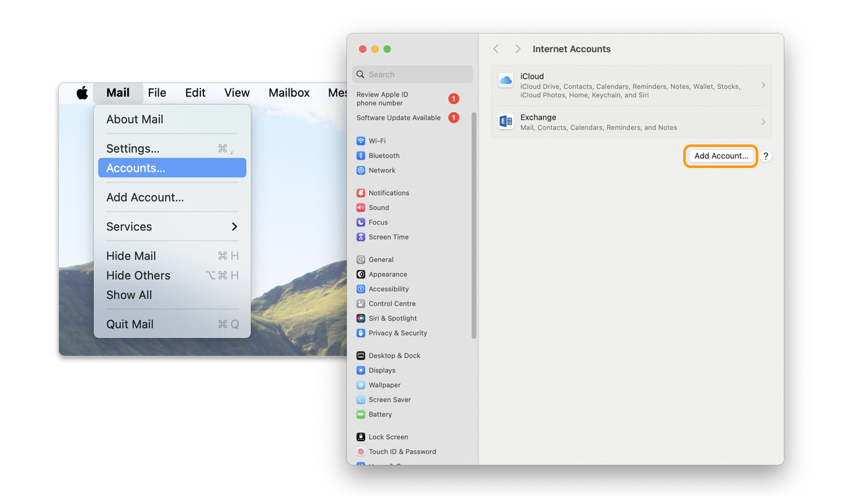
Task: Open the File menu in Mail
Action: pos(157,92)
